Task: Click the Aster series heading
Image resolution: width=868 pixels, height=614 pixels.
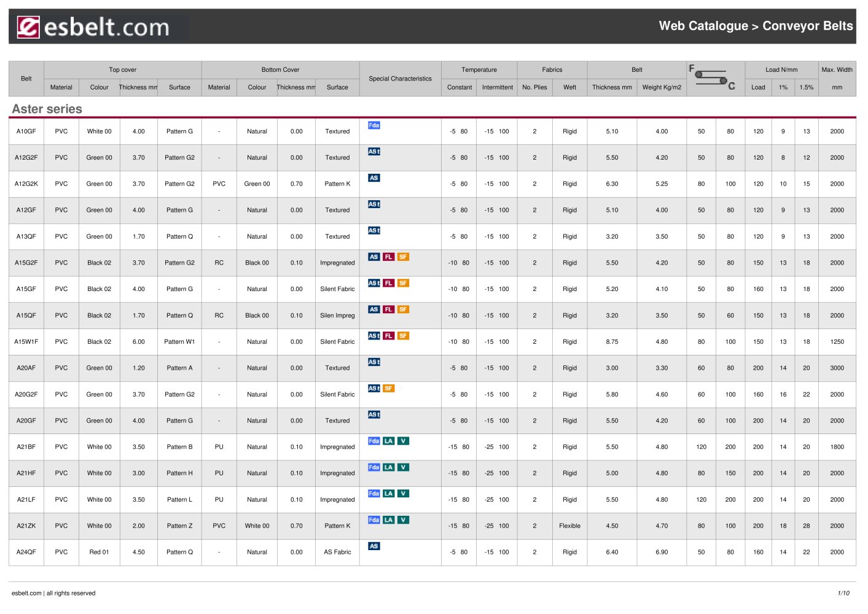Action: [x=47, y=109]
